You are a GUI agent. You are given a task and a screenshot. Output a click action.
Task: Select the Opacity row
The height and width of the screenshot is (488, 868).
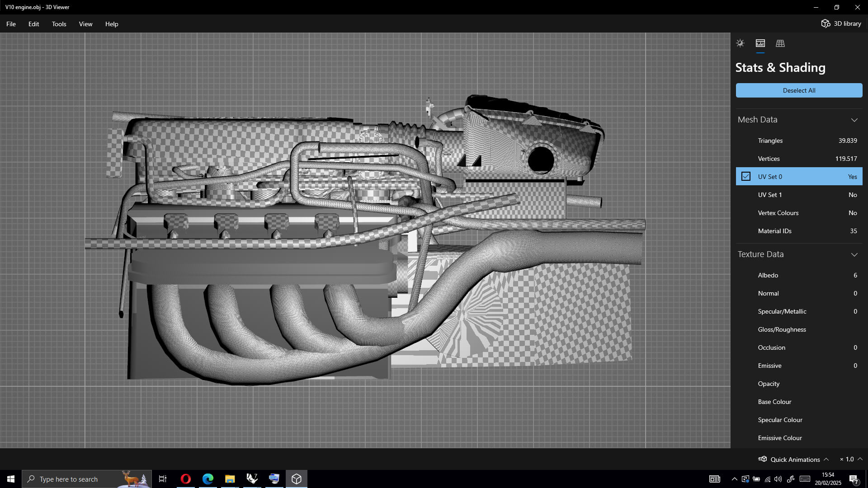(799, 384)
